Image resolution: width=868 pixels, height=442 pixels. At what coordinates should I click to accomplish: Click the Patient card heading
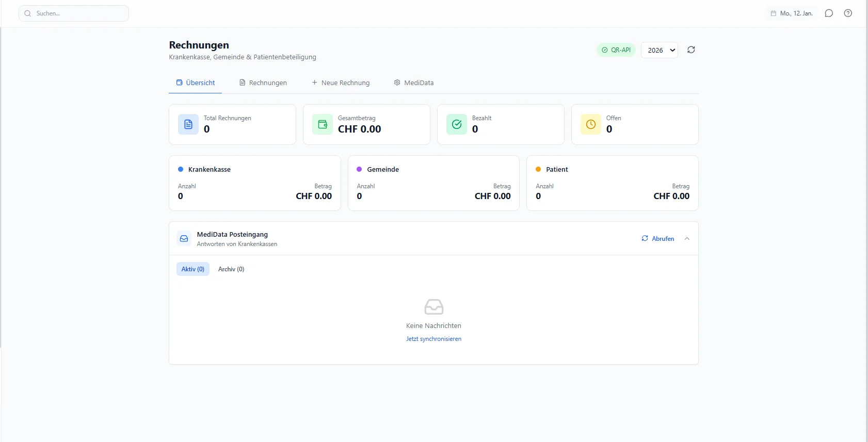pos(557,169)
